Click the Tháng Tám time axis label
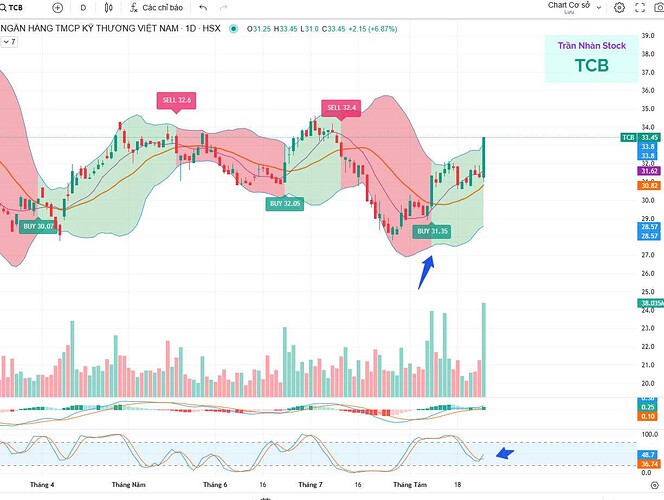This screenshot has height=500, width=664. click(410, 485)
